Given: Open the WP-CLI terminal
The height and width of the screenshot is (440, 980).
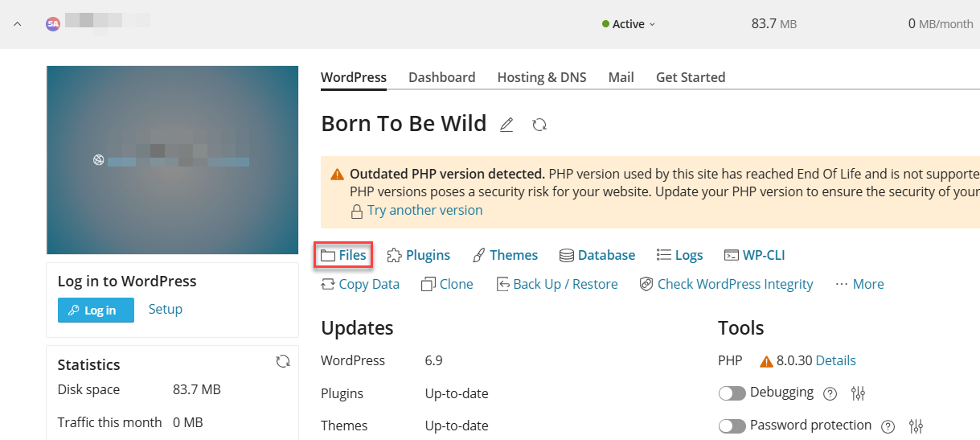Looking at the screenshot, I should pos(754,255).
